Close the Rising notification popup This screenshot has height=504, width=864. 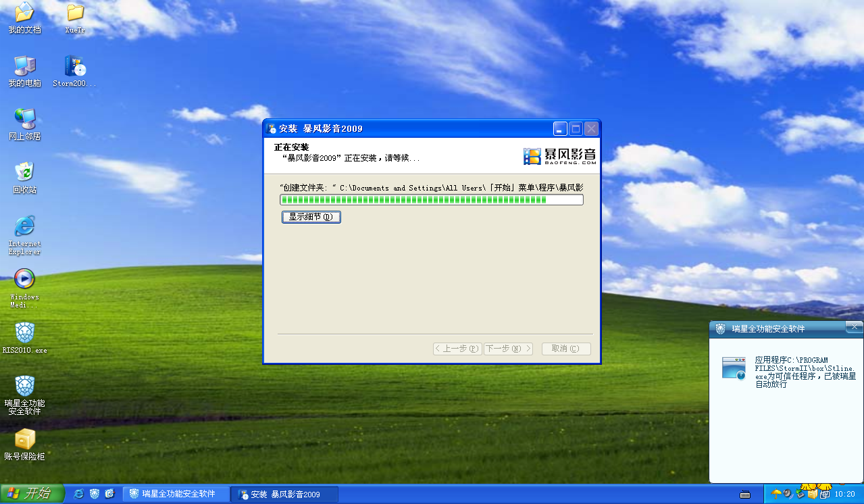click(855, 327)
